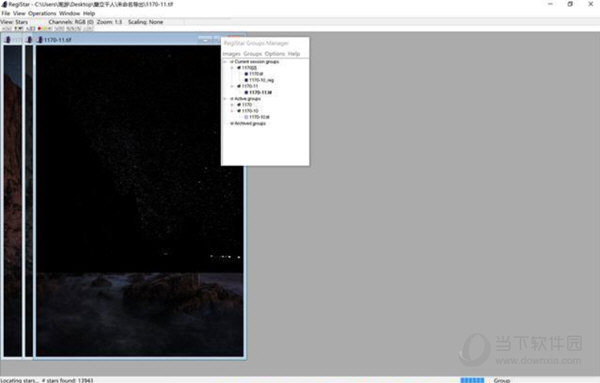Screen dimensions: 600x383
Task: Restore down the RegiStar main window
Action: pos(570,4)
